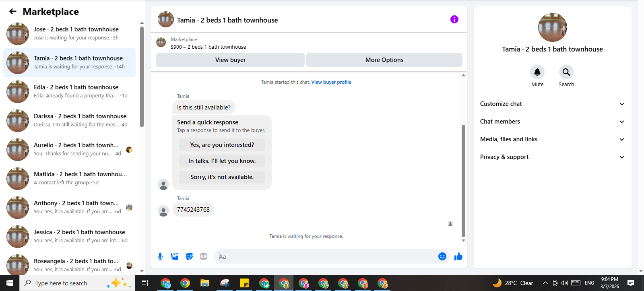Open Windows Start menu

[10, 283]
